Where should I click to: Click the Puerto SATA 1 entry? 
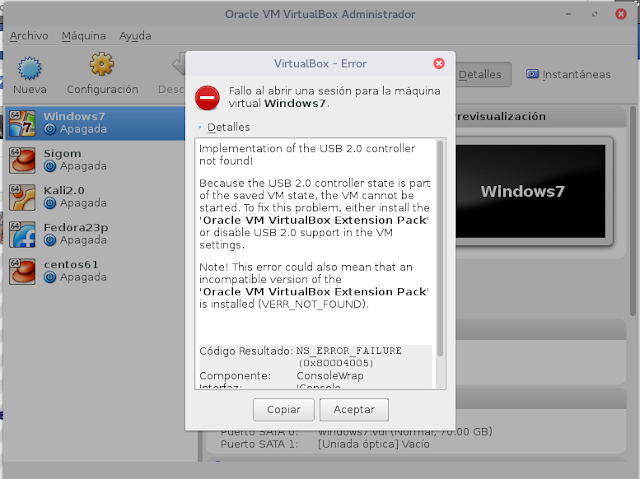point(325,444)
